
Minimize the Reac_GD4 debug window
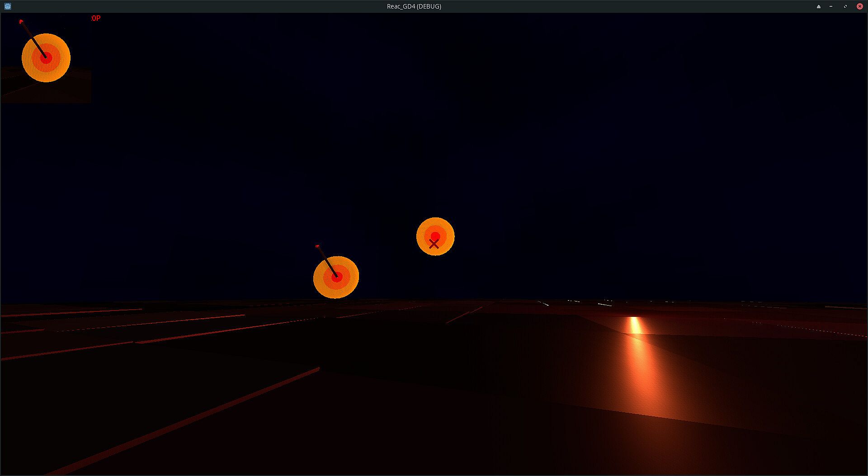(831, 6)
